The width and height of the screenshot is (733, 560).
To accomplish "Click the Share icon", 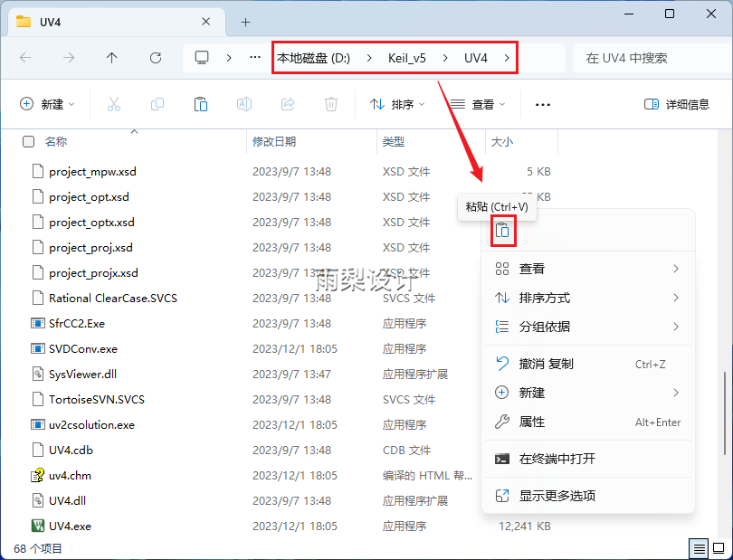I will coord(288,104).
